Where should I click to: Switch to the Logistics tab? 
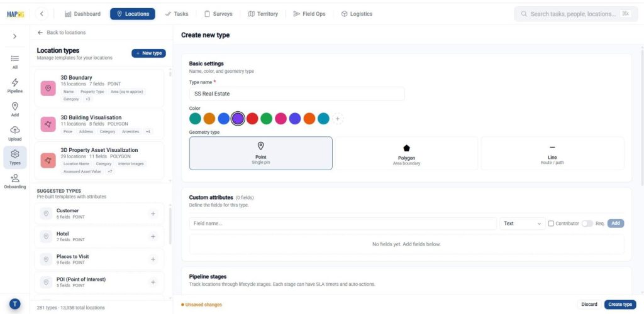(357, 14)
